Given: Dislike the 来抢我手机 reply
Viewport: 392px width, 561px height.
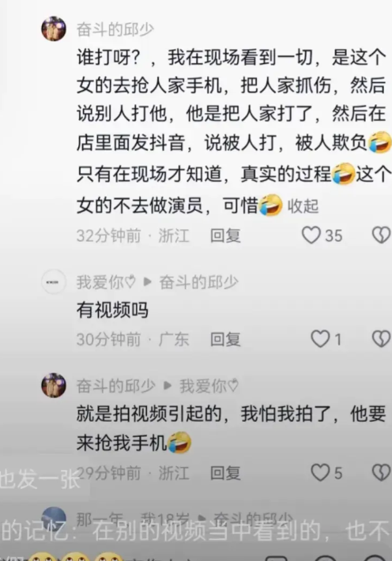Looking at the screenshot, I should coord(381,473).
